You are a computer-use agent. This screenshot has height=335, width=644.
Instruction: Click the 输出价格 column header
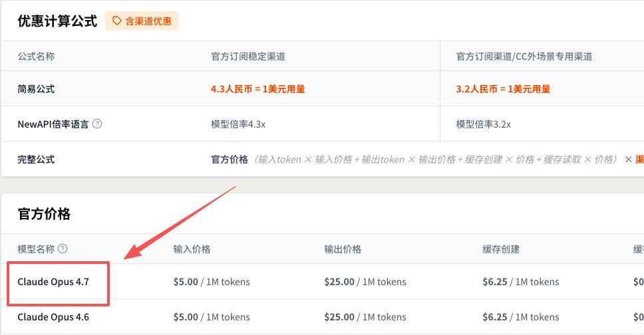point(343,249)
